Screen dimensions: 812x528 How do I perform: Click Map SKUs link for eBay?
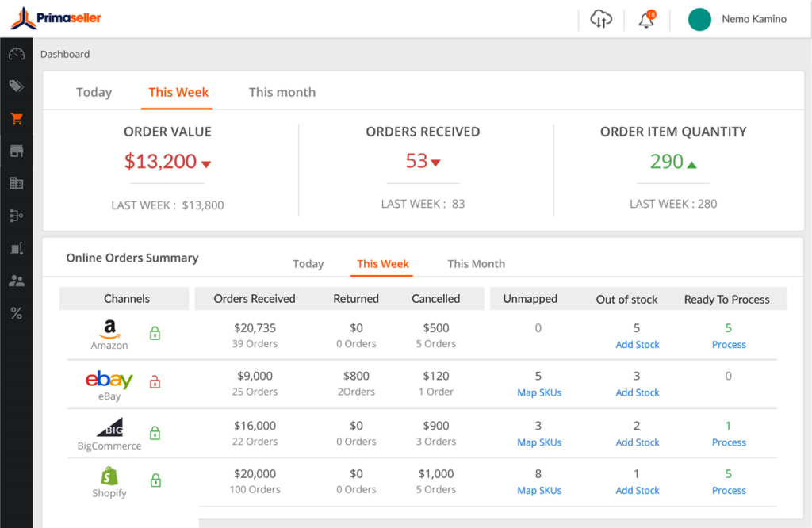click(539, 392)
